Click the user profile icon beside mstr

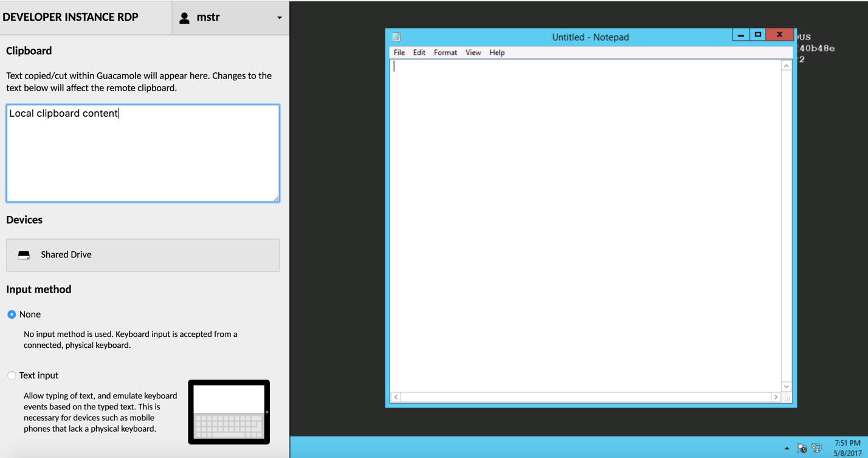(x=184, y=17)
